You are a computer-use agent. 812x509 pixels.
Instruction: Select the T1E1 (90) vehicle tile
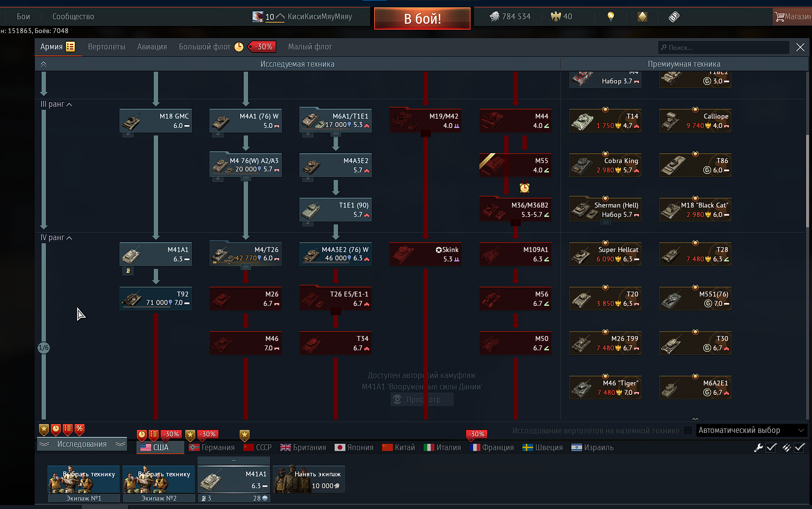coord(336,210)
